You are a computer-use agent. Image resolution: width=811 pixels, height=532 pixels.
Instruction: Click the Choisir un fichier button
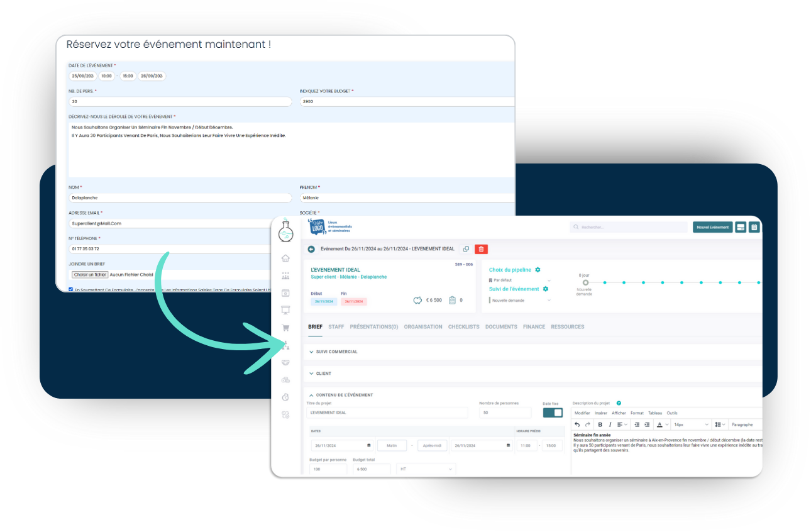coord(90,275)
